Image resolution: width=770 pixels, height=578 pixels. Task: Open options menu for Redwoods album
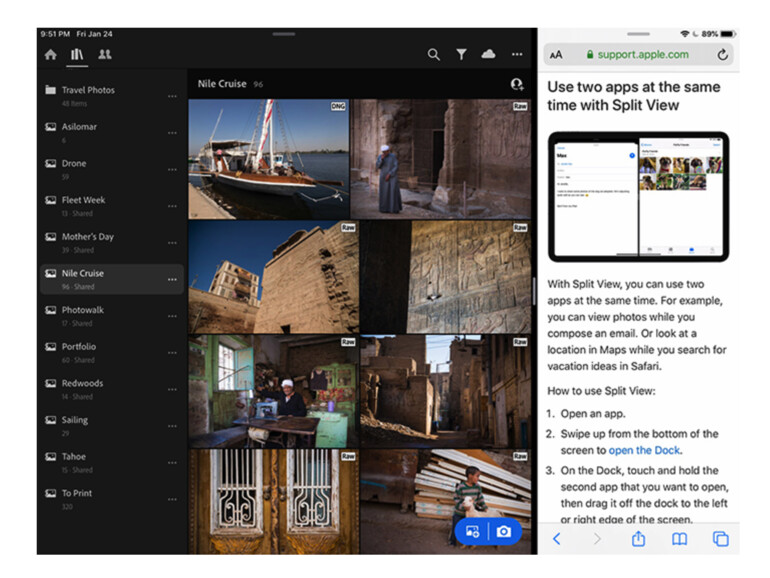(172, 389)
